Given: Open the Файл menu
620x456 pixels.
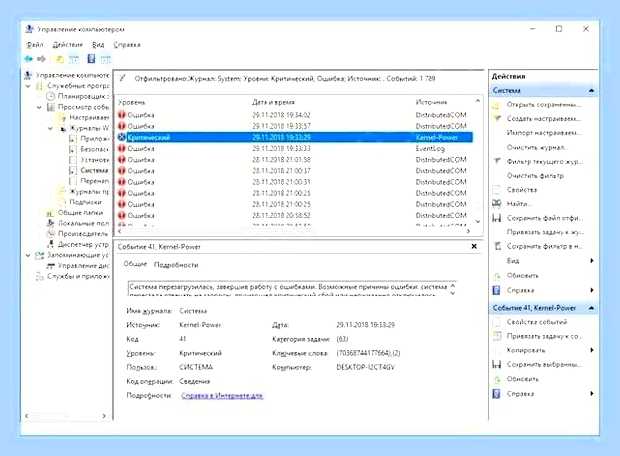Looking at the screenshot, I should (35, 45).
